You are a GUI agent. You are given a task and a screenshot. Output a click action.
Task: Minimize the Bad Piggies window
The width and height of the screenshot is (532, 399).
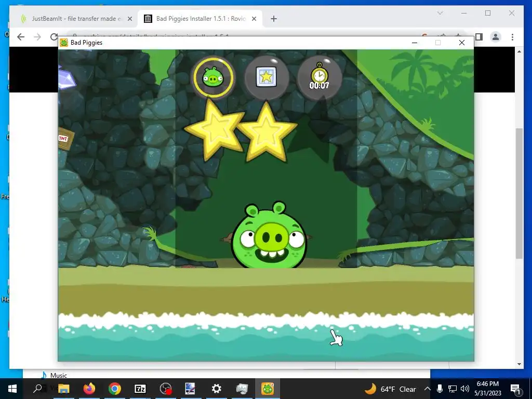[414, 43]
